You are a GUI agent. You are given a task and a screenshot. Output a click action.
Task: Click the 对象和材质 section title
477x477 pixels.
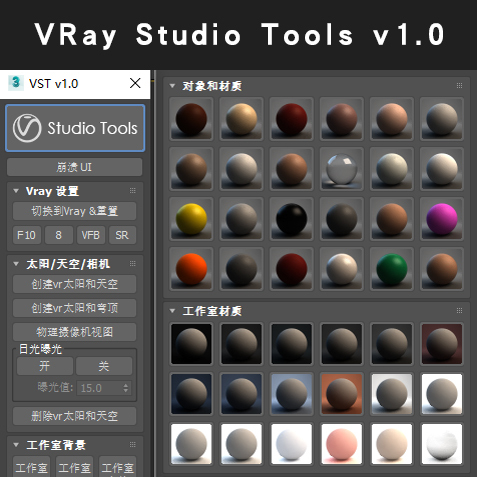[x=212, y=86]
